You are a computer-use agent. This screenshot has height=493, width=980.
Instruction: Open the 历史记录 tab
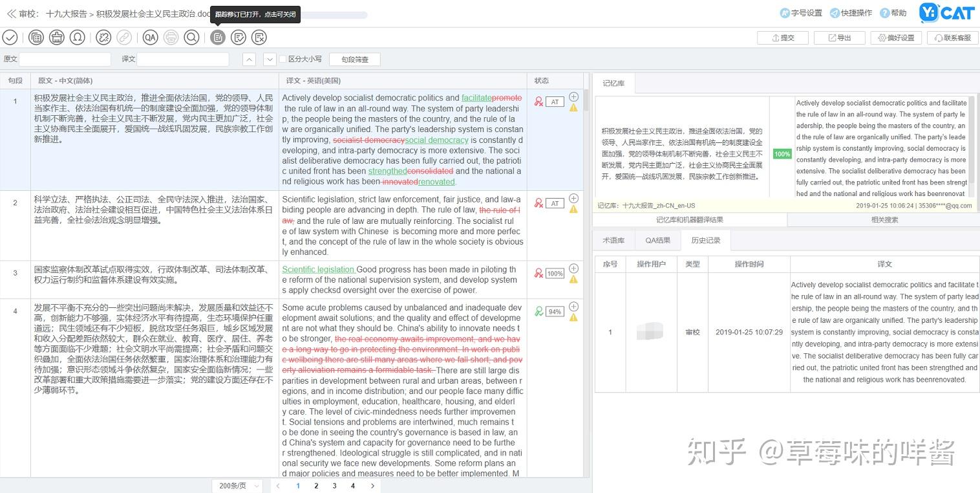pos(706,240)
